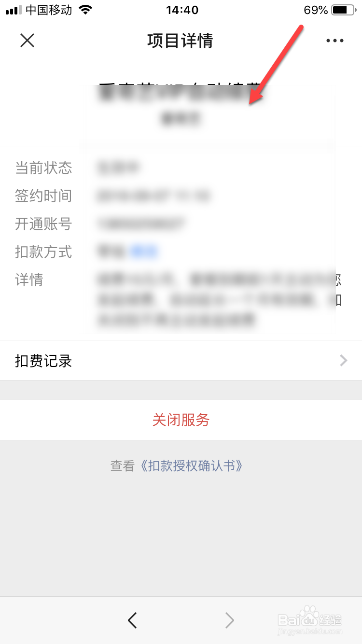The image size is (362, 644).
Task: Tap the battery icon in status bar
Action: click(343, 10)
